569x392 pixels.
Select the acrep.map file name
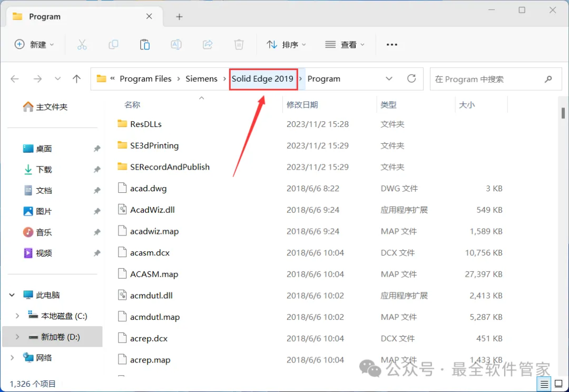pyautogui.click(x=150, y=360)
